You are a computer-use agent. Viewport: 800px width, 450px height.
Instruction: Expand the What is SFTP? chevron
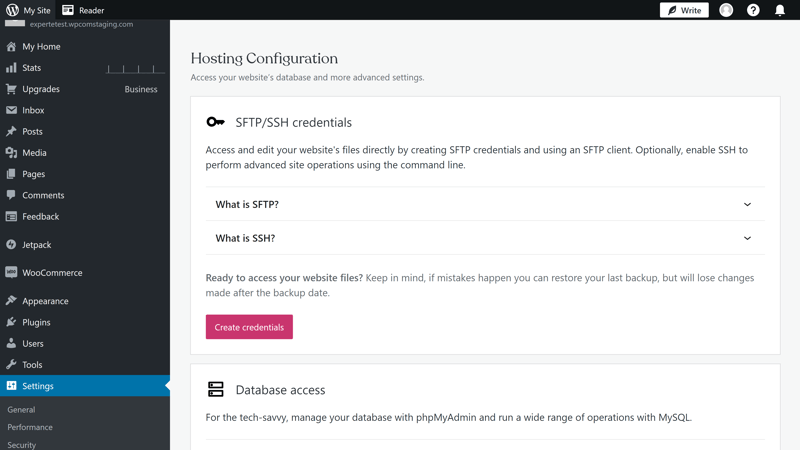click(x=747, y=205)
